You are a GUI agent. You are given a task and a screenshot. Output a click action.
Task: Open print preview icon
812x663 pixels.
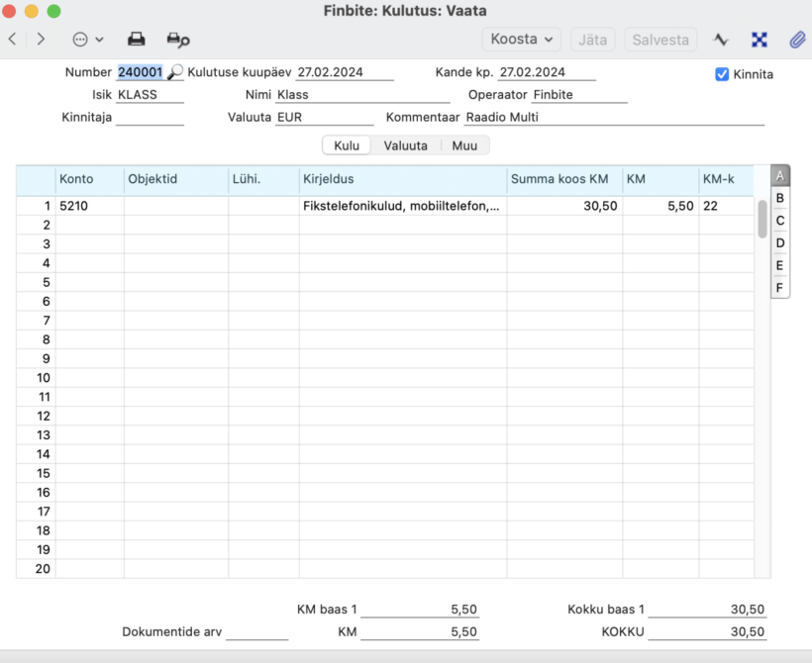click(178, 40)
